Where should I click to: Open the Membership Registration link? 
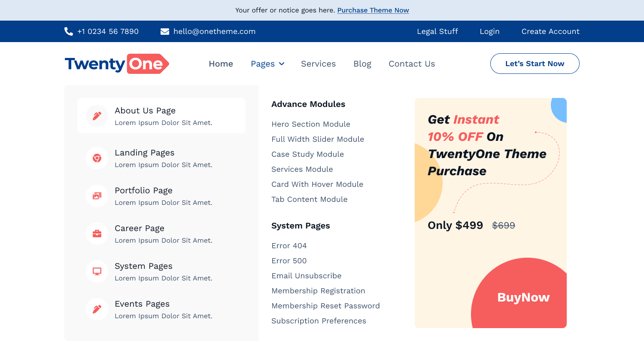click(x=318, y=291)
